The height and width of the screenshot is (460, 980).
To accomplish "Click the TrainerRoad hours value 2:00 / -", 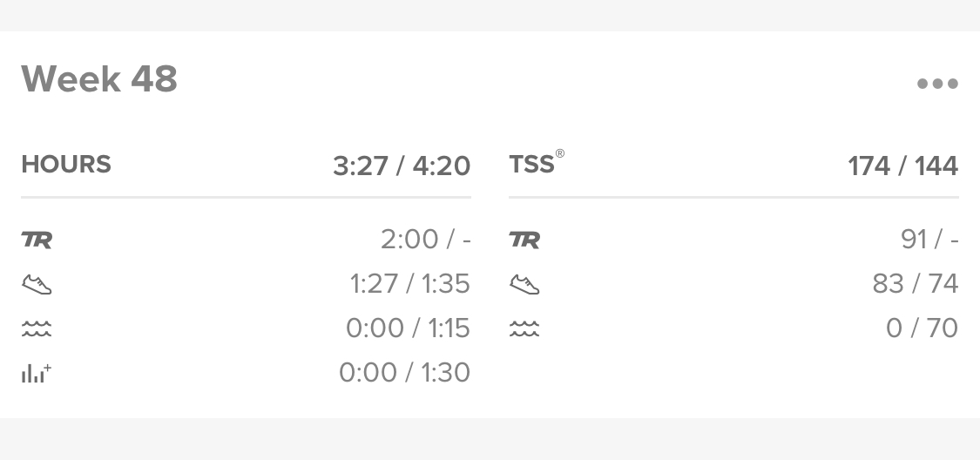I will [x=426, y=240].
